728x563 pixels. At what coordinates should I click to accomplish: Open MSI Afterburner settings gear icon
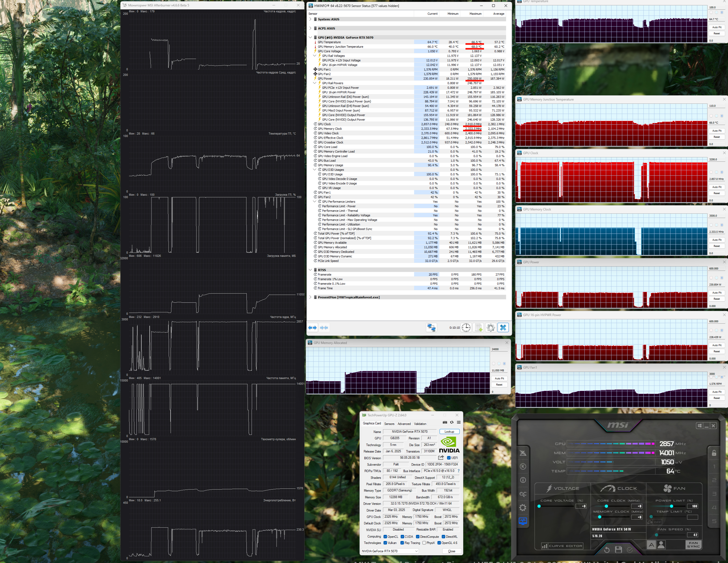(x=523, y=507)
